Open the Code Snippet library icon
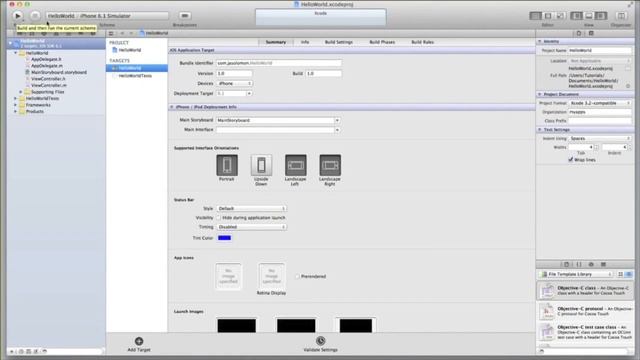The height and width of the screenshot is (360, 640). 579,264
